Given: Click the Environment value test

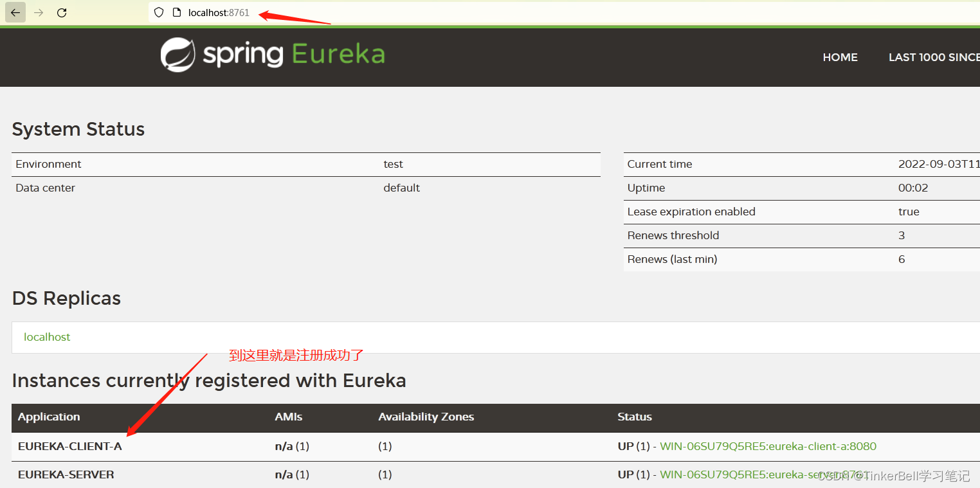Looking at the screenshot, I should (x=393, y=164).
